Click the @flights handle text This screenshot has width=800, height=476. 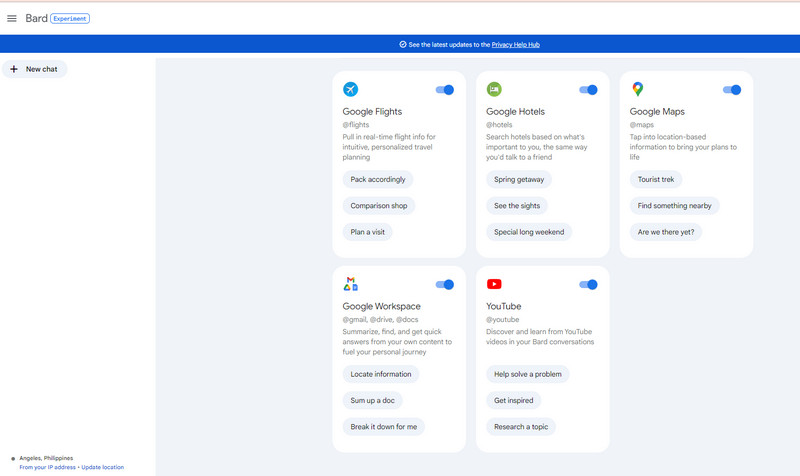[356, 125]
